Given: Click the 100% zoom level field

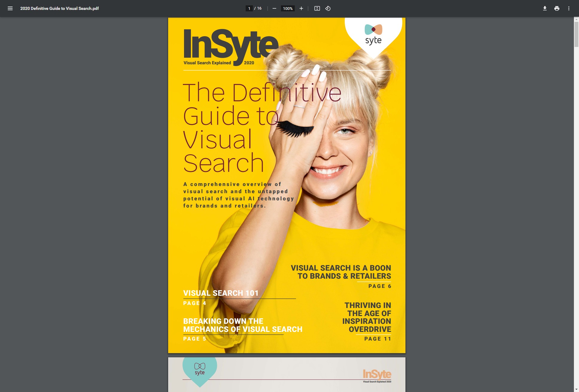Looking at the screenshot, I should coord(288,8).
